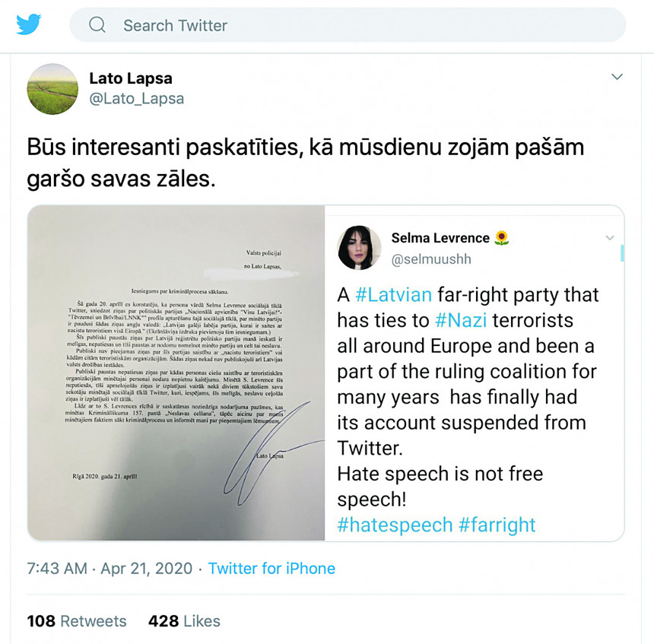Viewport: 654px width, 644px height.
Task: View the 108 Retweets list
Action: click(x=77, y=621)
